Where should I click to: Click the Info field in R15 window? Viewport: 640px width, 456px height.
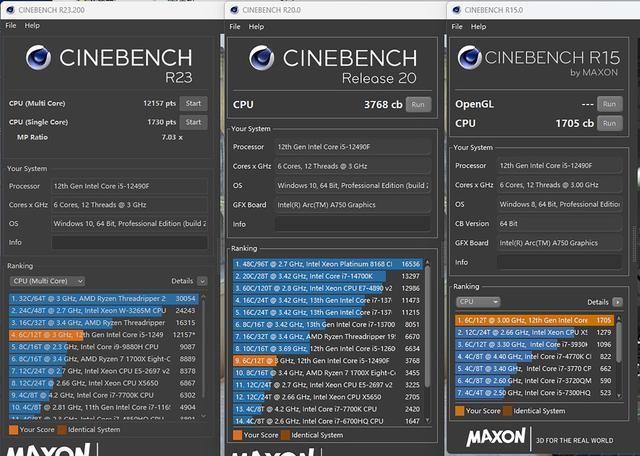[560, 262]
